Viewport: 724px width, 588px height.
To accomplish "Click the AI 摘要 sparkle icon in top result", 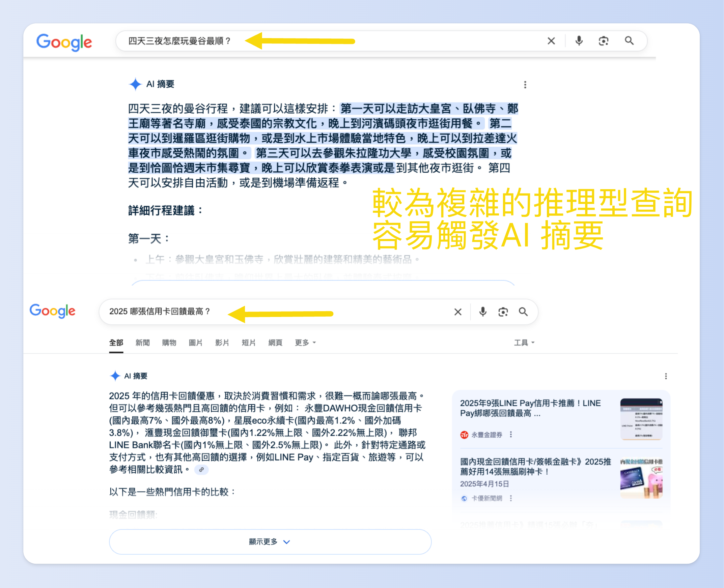I will [x=135, y=84].
